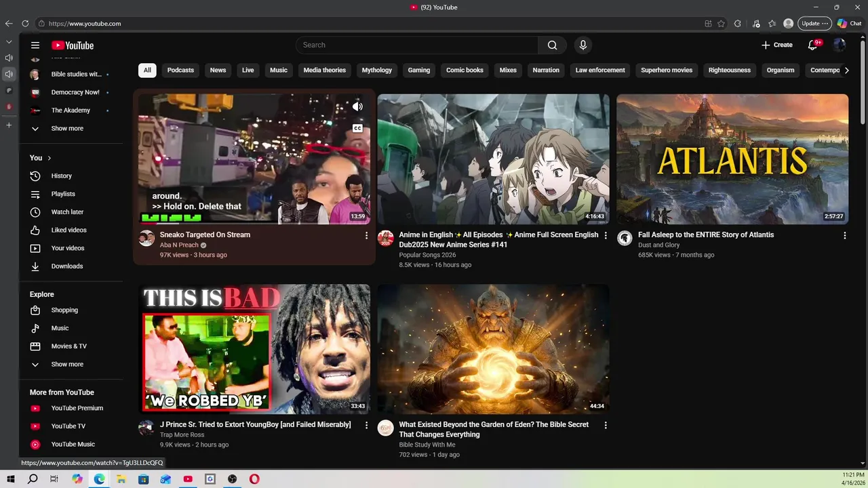Expand Show more under subscriptions
The height and width of the screenshot is (488, 868).
tap(71, 128)
